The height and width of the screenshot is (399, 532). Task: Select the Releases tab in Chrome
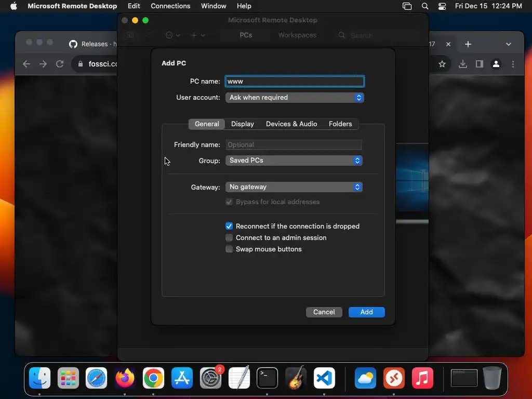[x=92, y=44]
